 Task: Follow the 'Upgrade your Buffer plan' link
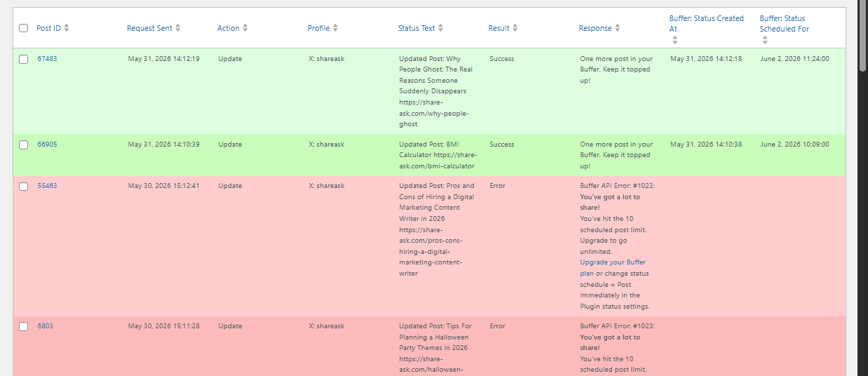point(613,268)
